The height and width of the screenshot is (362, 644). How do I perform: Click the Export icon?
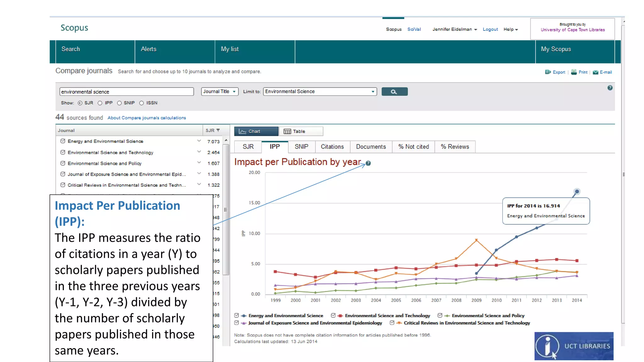(548, 72)
